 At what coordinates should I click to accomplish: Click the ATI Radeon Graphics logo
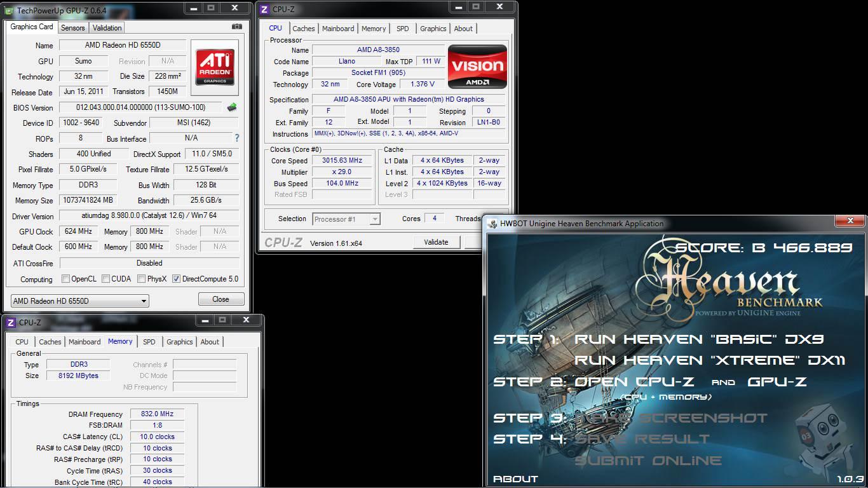point(215,68)
